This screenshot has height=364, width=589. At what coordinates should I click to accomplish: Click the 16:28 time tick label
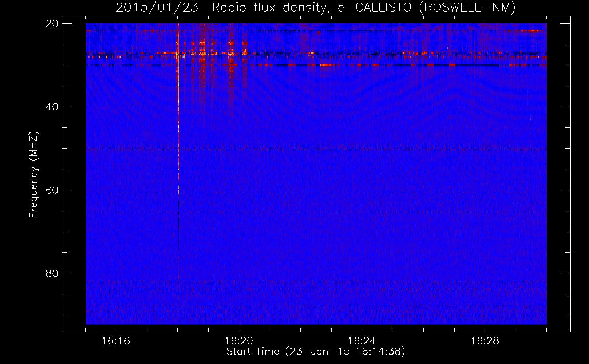tap(485, 341)
